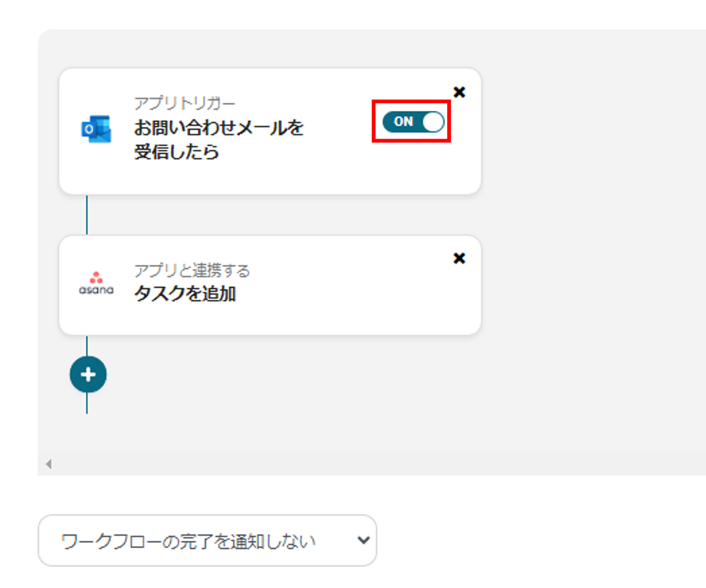The image size is (706, 588).
Task: Click the Outlook app icon
Action: click(x=96, y=129)
